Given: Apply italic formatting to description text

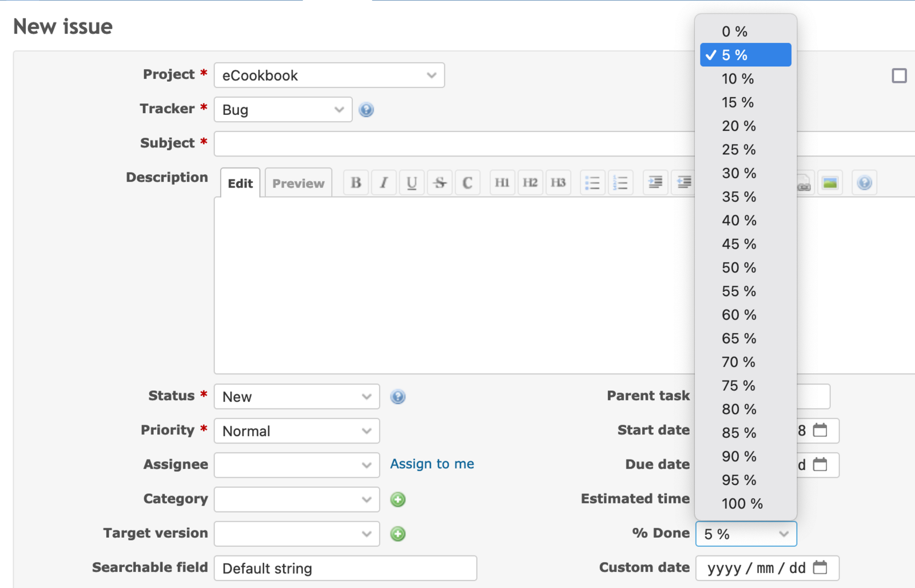Looking at the screenshot, I should [383, 182].
